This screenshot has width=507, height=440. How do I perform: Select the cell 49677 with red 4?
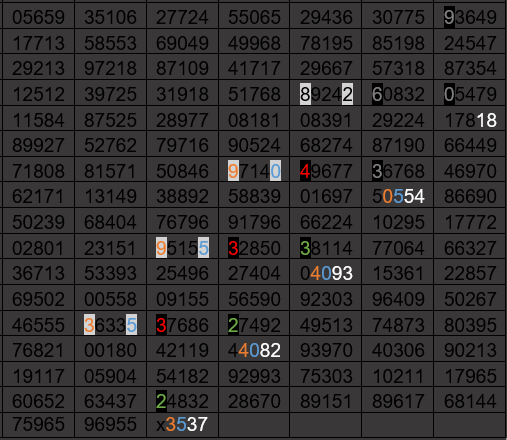tap(326, 171)
